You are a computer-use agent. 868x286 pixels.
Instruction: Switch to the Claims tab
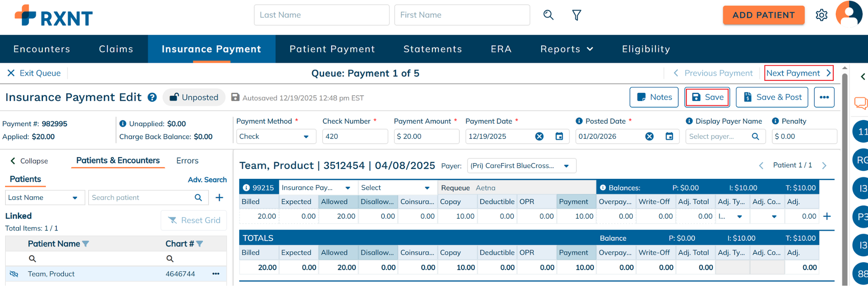point(116,49)
